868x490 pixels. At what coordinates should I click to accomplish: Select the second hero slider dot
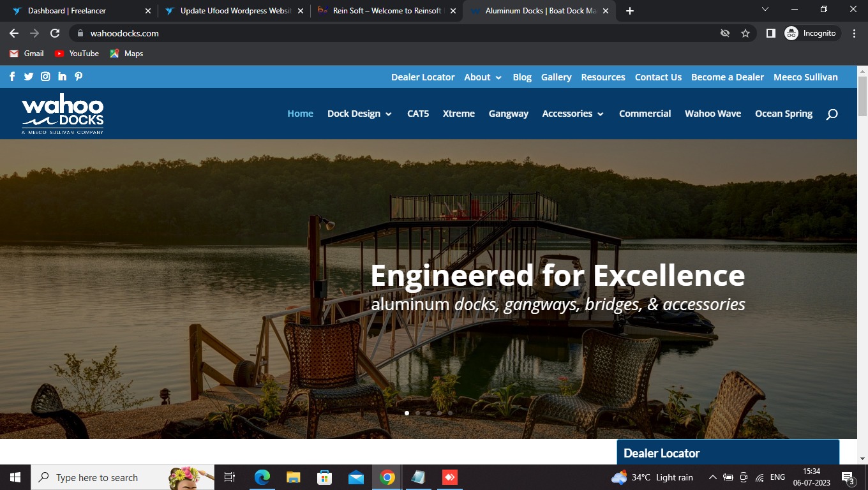click(x=417, y=413)
